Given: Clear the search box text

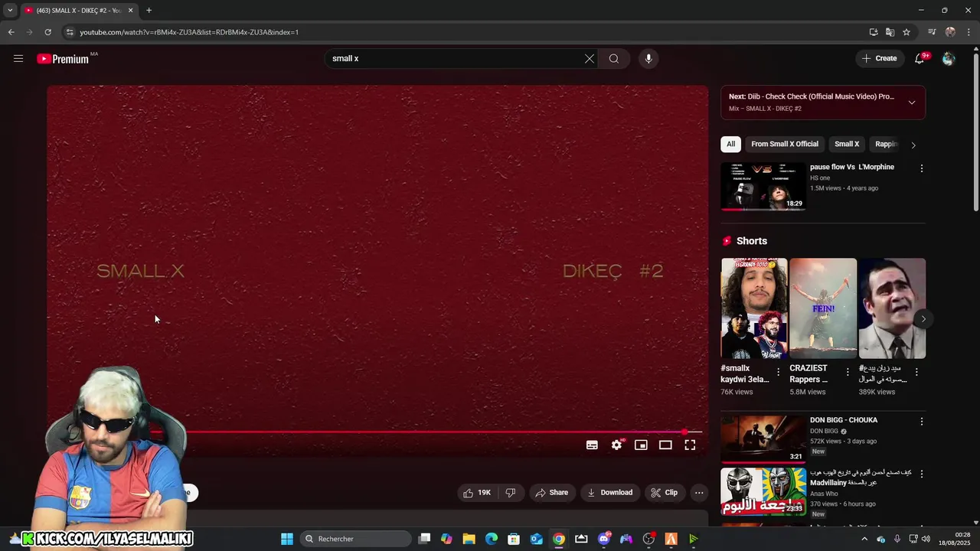Looking at the screenshot, I should tap(590, 59).
